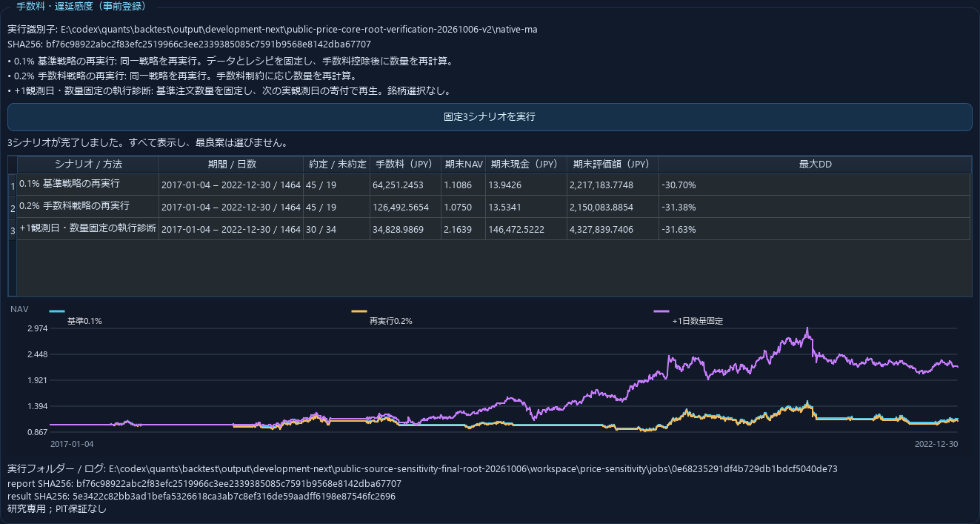
Task: Click cash value 13.5341
Action: (x=526, y=207)
